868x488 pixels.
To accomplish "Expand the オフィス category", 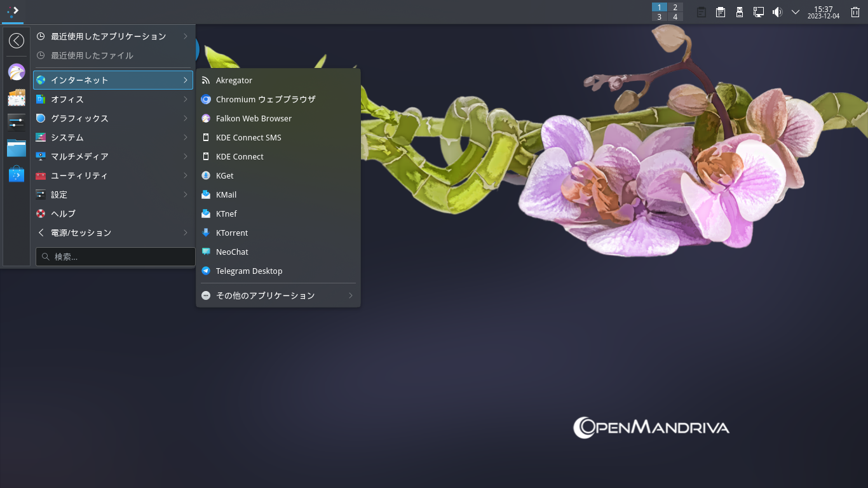I will [x=113, y=99].
